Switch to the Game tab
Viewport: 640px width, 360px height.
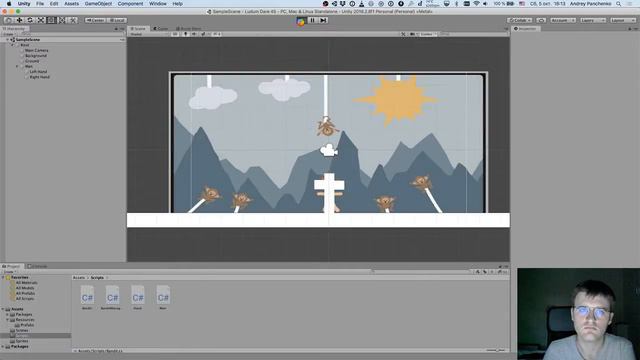(x=160, y=29)
